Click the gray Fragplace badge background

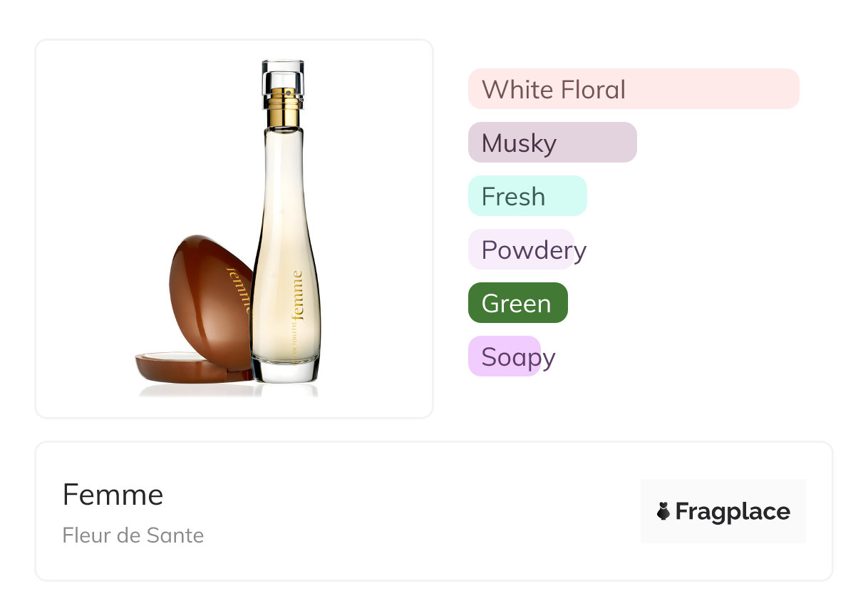point(723,511)
